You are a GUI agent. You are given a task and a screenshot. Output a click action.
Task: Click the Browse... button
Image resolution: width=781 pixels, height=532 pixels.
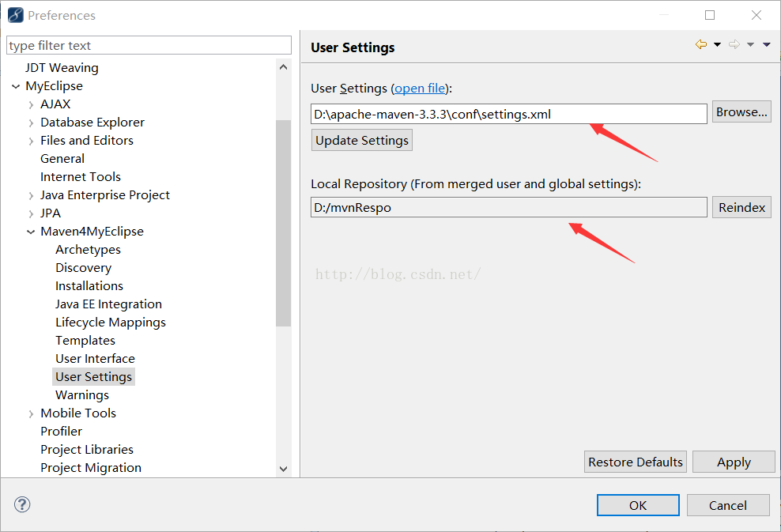tap(741, 112)
